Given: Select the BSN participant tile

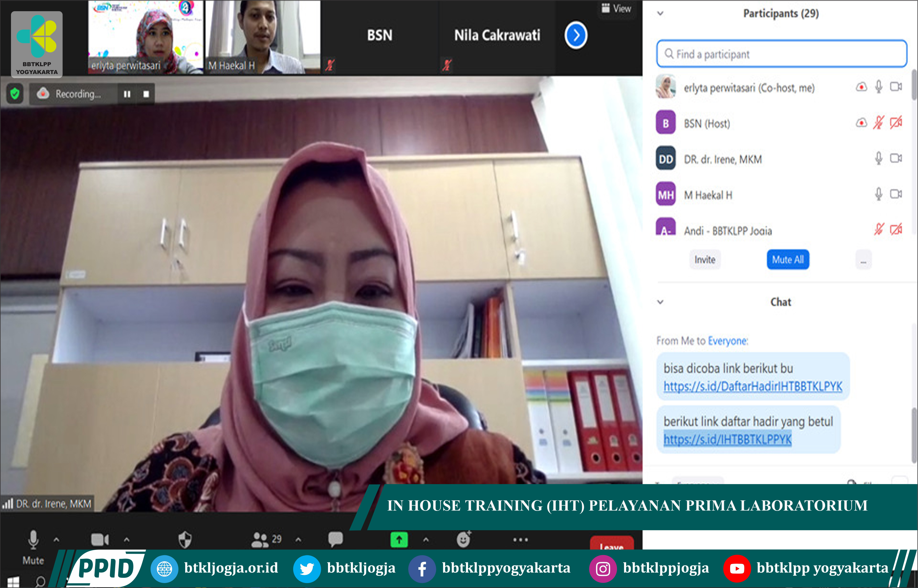Looking at the screenshot, I should [379, 37].
